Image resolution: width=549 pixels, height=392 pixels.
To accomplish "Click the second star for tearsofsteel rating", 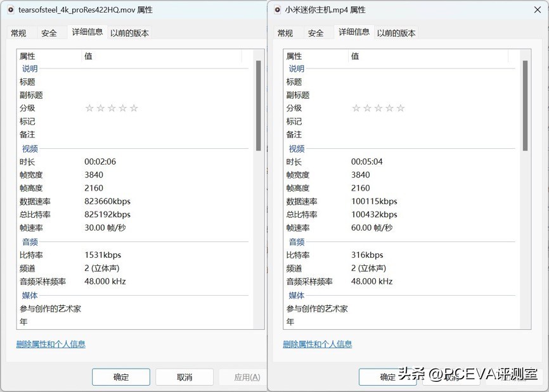I will (x=101, y=108).
